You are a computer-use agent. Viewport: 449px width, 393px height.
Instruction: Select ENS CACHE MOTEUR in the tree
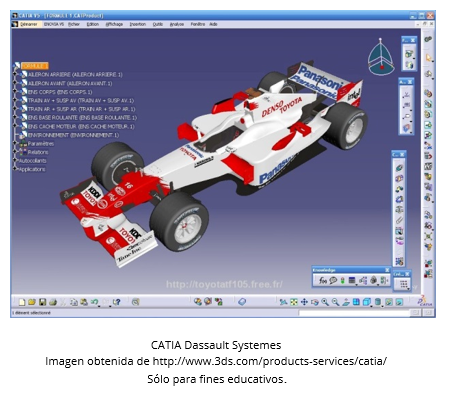(x=81, y=126)
